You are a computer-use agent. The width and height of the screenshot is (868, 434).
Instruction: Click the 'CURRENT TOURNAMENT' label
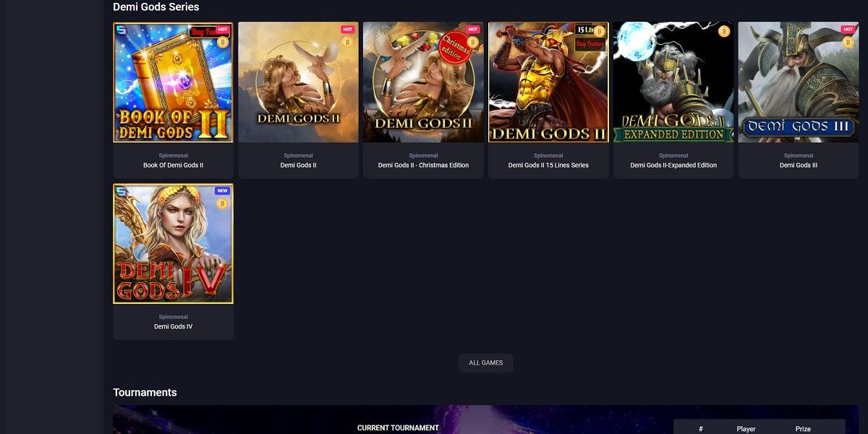[x=398, y=428]
